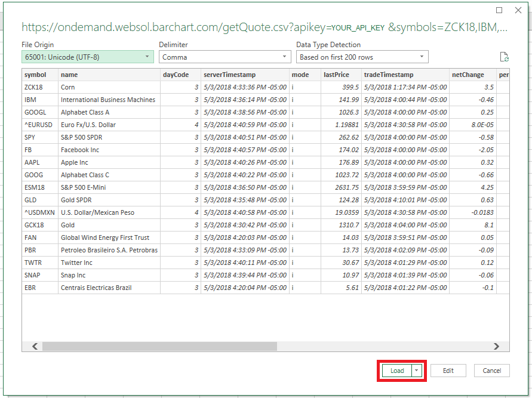
Task: Click the FB symbol cell
Action: coord(40,150)
